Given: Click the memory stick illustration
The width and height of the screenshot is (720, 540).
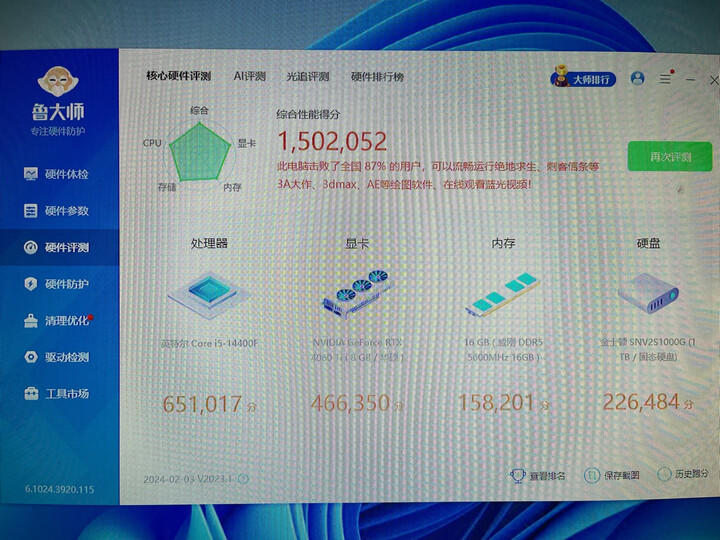Looking at the screenshot, I should (x=504, y=294).
